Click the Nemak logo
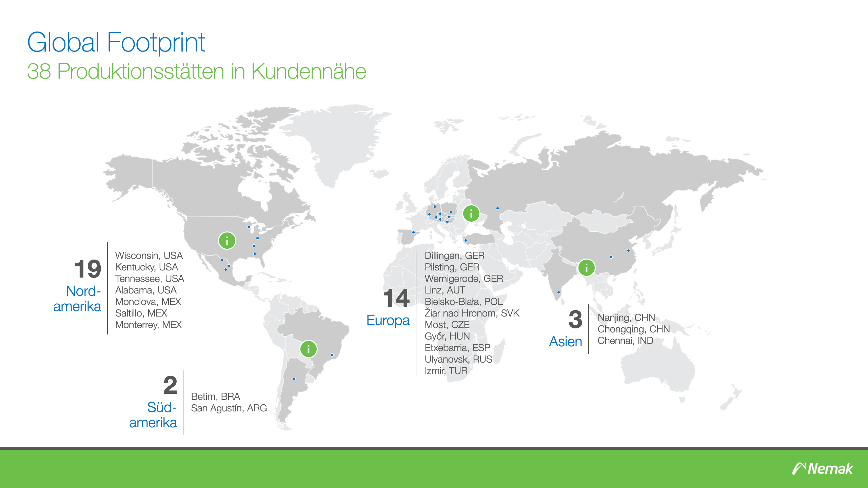Viewport: 868px width, 488px height. click(x=822, y=469)
